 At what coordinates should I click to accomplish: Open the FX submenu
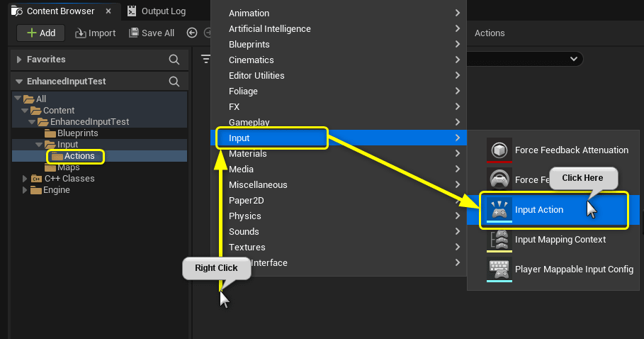[339, 107]
